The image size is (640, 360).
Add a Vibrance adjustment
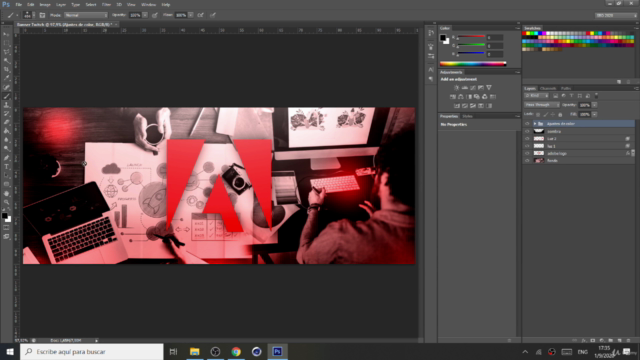pos(489,88)
